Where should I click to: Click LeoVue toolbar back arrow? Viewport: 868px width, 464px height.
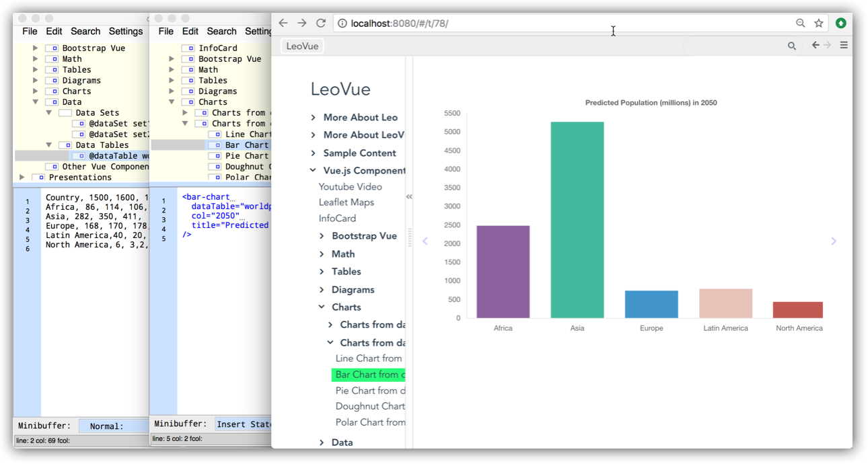(816, 45)
